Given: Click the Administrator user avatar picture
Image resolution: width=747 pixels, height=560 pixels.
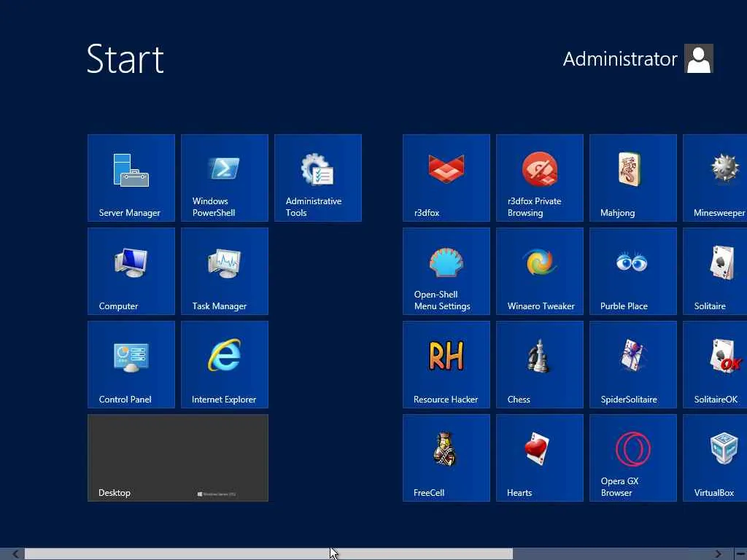Looking at the screenshot, I should click(698, 58).
